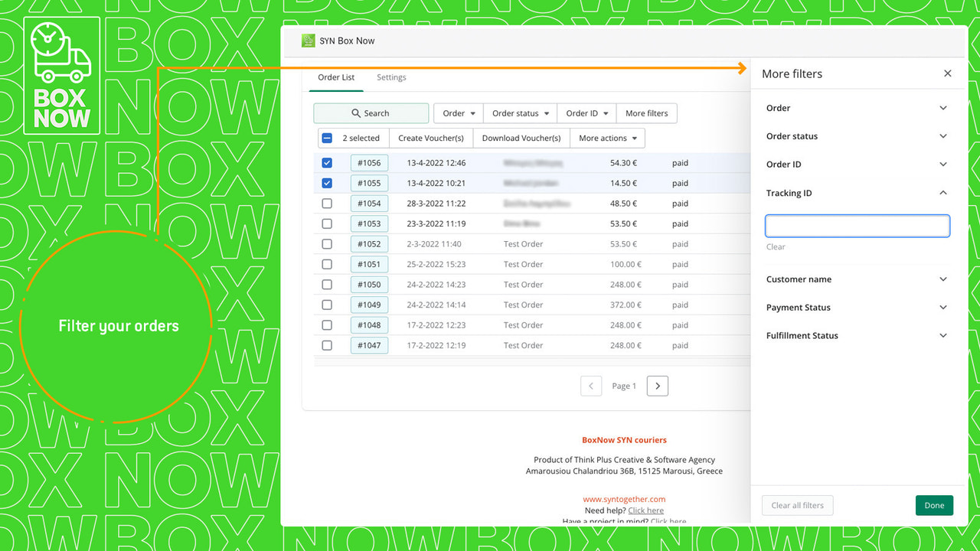Viewport: 980px width, 551px height.
Task: Click the amount 54.30 €
Action: (x=624, y=163)
